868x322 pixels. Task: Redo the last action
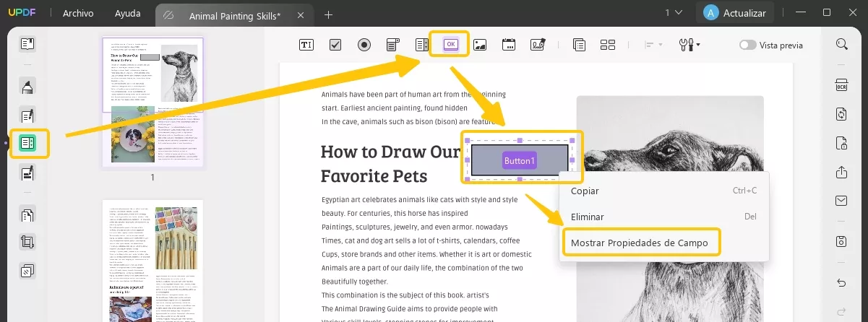coord(841,311)
